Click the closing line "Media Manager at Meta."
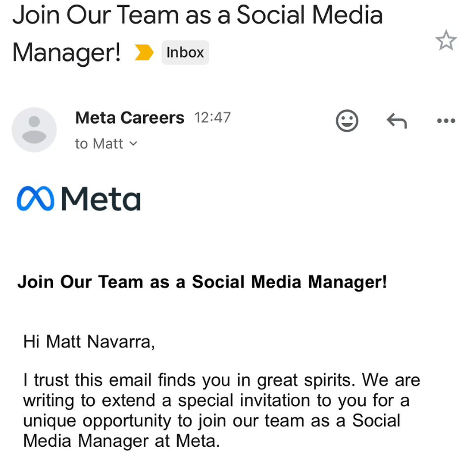Viewport: 476px width, 467px height. coord(121,441)
